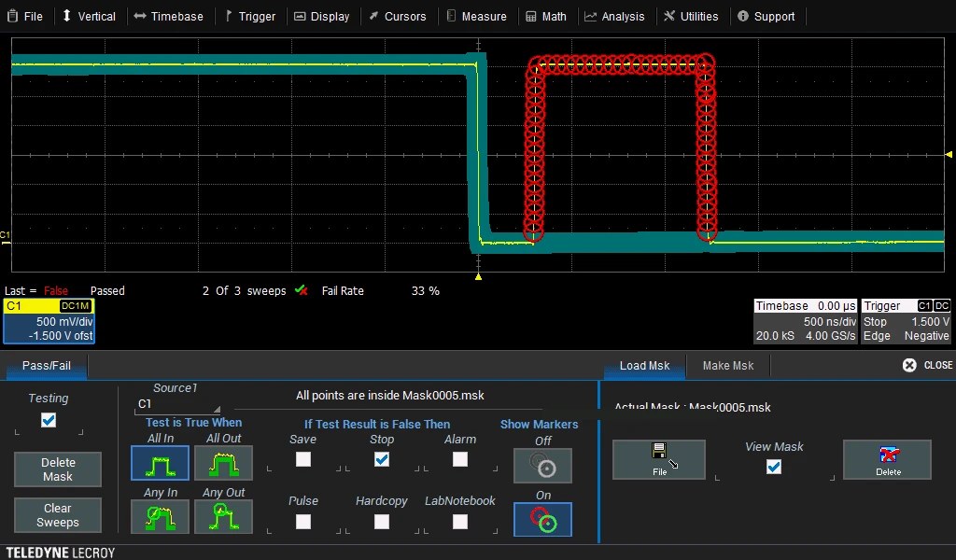Toggle the View Mask checkbox

click(x=774, y=467)
